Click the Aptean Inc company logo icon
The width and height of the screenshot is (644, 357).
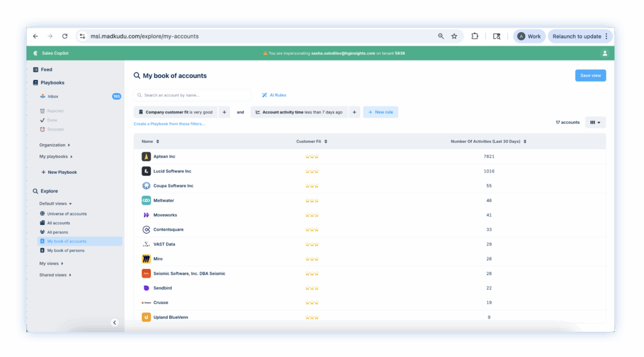pos(146,156)
